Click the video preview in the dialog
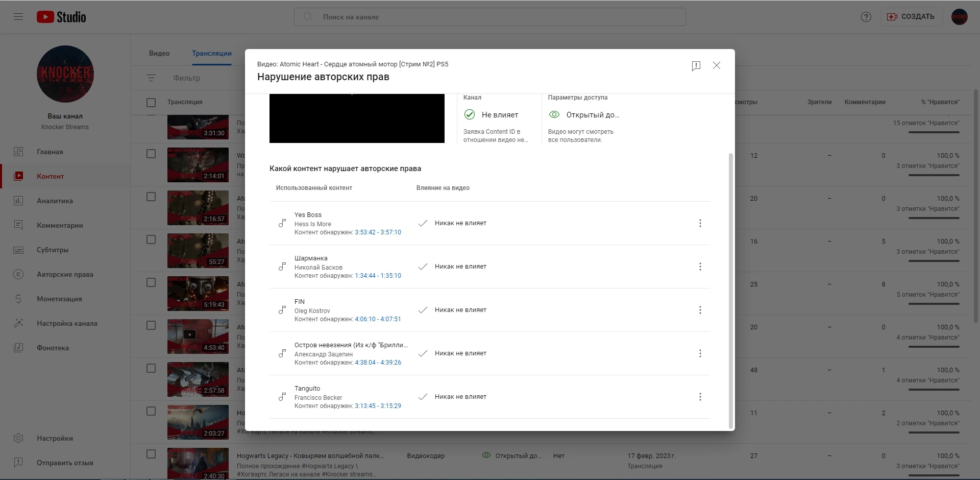The width and height of the screenshot is (980, 480). coord(357,118)
